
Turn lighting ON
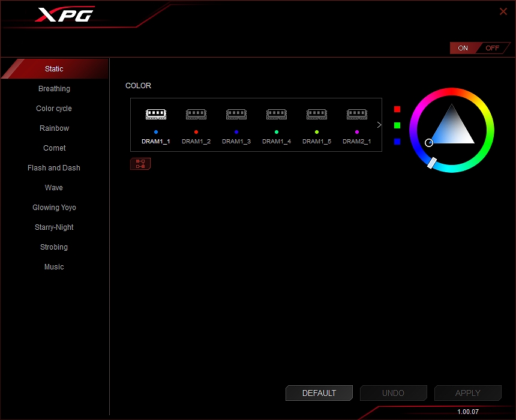coord(463,48)
